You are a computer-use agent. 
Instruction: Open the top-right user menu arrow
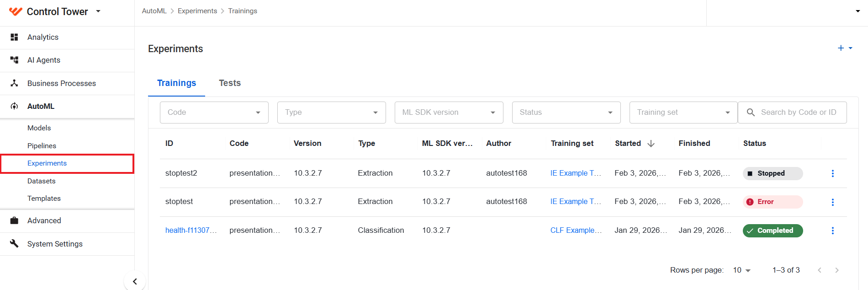(857, 11)
